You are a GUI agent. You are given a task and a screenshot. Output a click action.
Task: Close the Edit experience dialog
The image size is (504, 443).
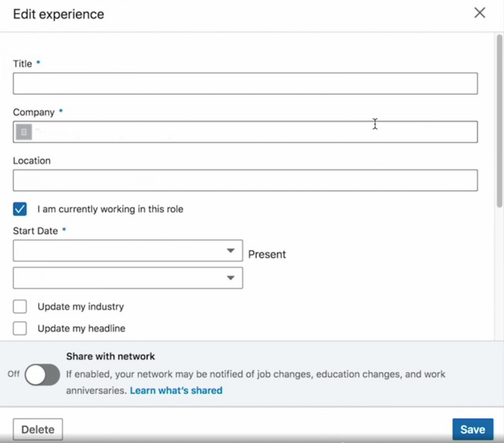point(479,13)
